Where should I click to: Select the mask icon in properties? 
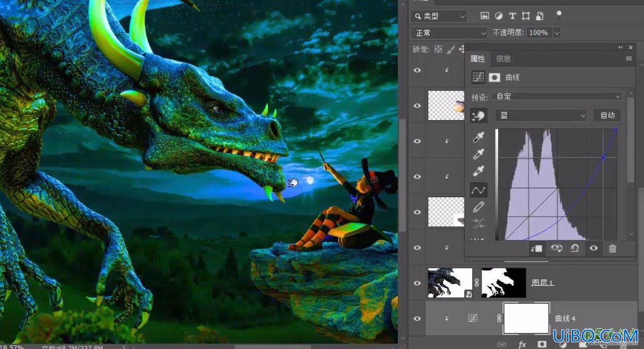point(494,77)
